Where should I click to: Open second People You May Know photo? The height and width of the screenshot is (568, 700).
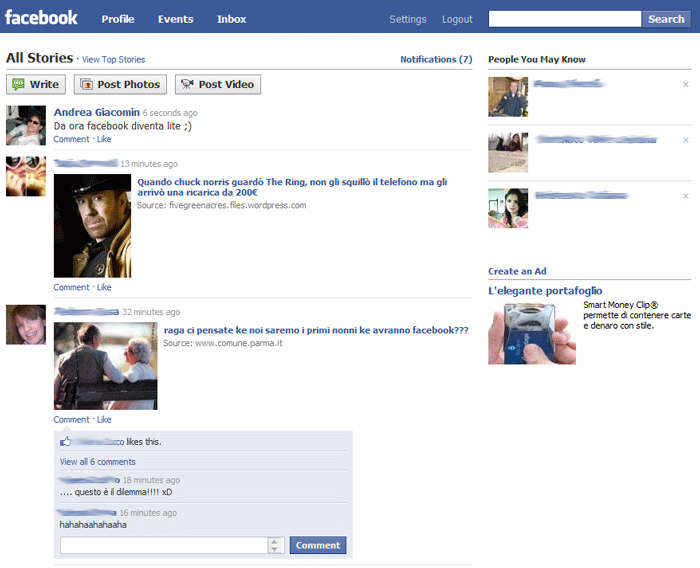(x=508, y=153)
